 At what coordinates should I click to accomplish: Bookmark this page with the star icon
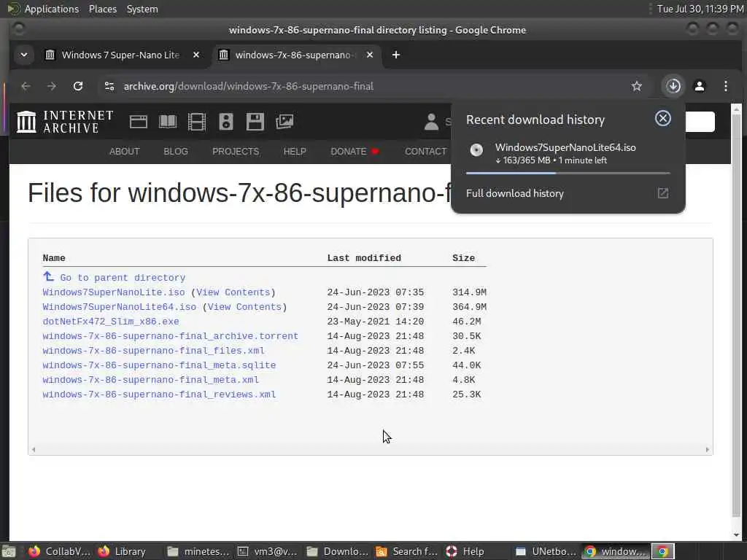click(x=636, y=86)
